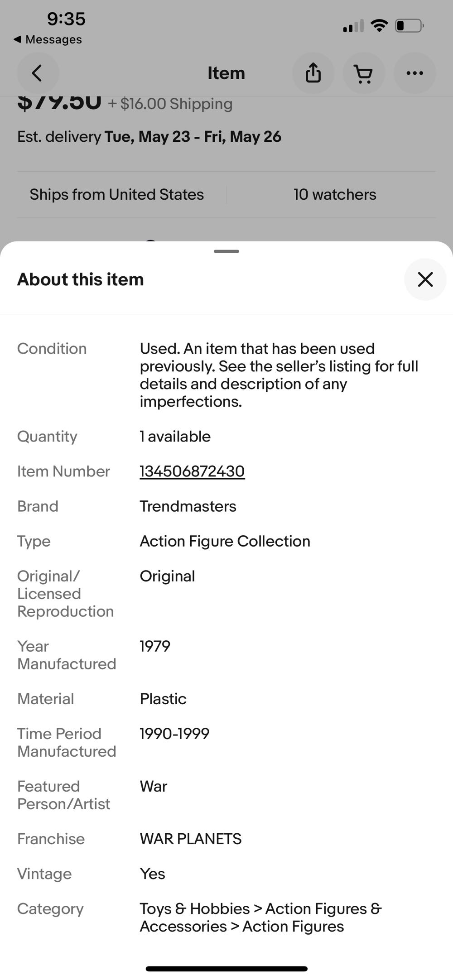453x980 pixels.
Task: Tap the 10 watchers count
Action: click(x=334, y=194)
